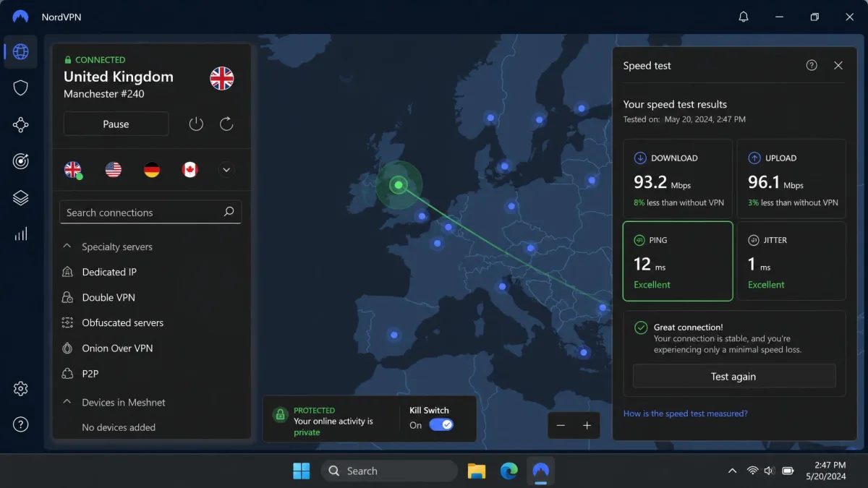Open the Meshnet nodes sidebar icon
Image resolution: width=868 pixels, height=488 pixels.
[21, 125]
